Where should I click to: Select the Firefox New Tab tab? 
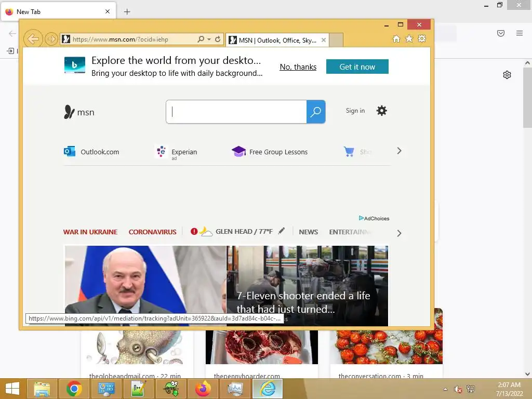[58, 11]
